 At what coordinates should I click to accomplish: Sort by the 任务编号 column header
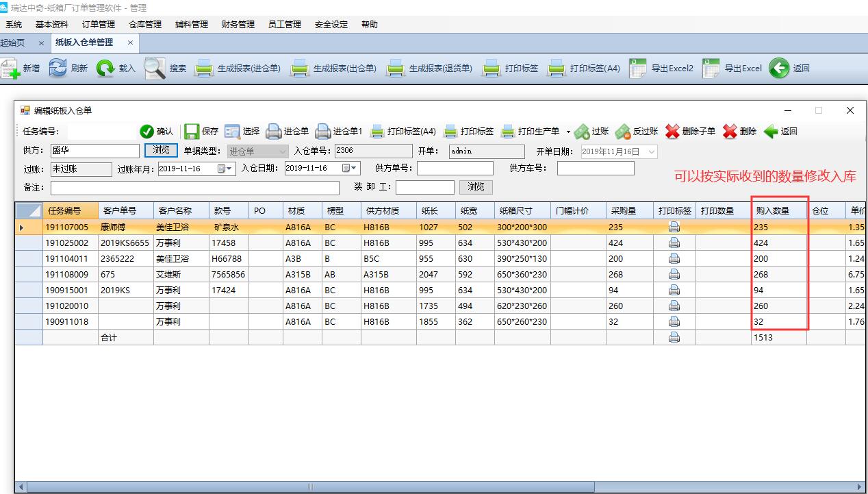71,210
